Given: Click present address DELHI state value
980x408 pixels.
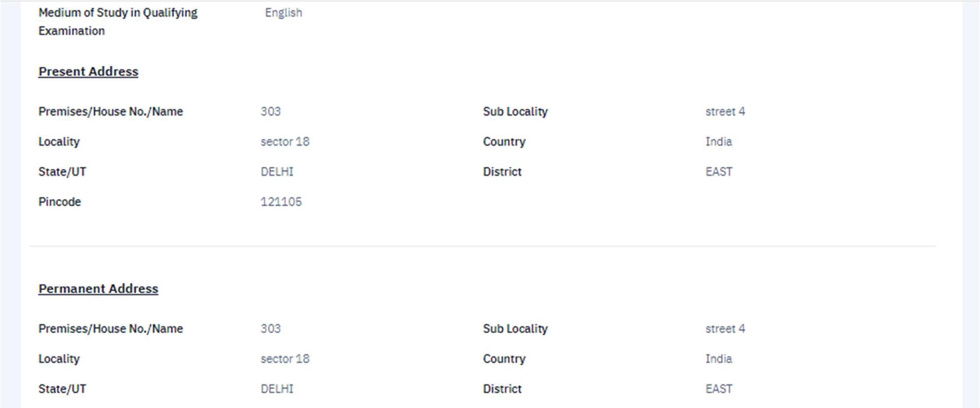Looking at the screenshot, I should point(277,172).
